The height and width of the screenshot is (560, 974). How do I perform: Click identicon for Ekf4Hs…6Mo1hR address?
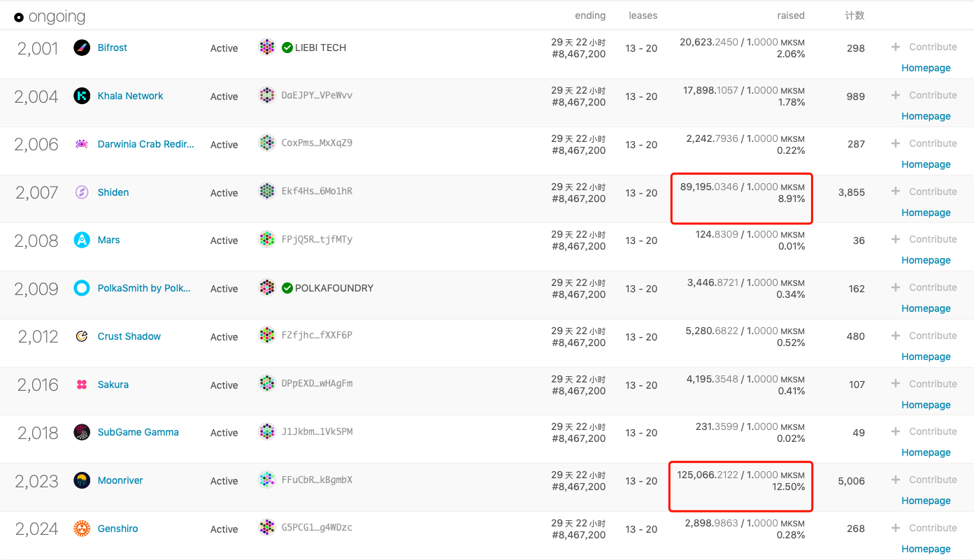coord(267,191)
